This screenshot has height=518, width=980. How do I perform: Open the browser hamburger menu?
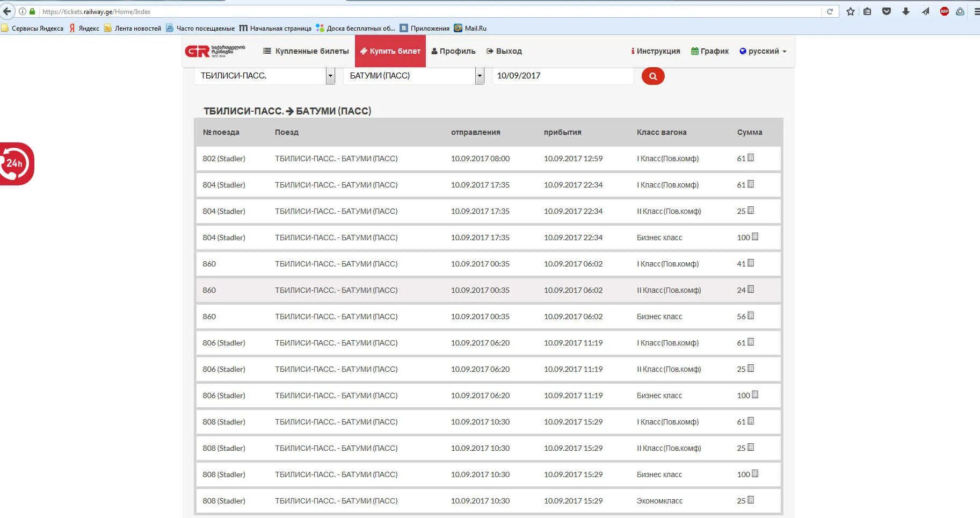pos(976,11)
